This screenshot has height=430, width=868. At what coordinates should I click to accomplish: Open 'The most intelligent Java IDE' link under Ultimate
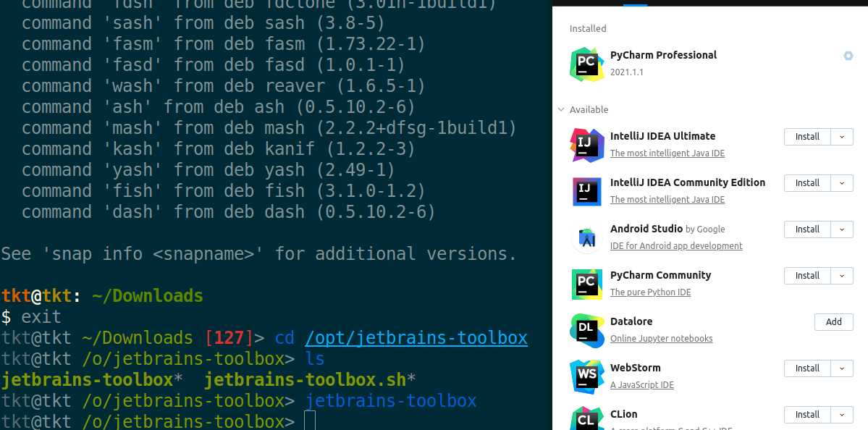pos(667,153)
